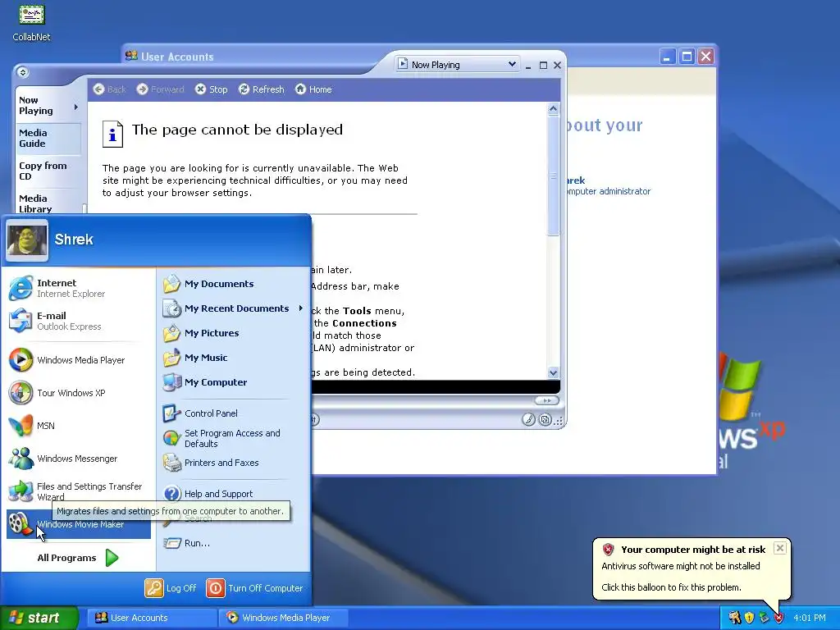Click the red security alert tray icon
Image resolution: width=840 pixels, height=630 pixels.
(778, 618)
